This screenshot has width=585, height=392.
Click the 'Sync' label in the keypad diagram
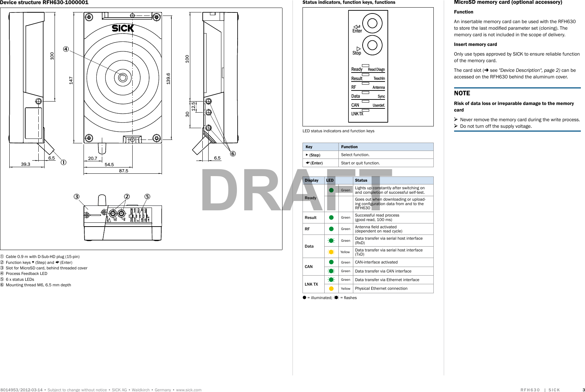tap(381, 96)
